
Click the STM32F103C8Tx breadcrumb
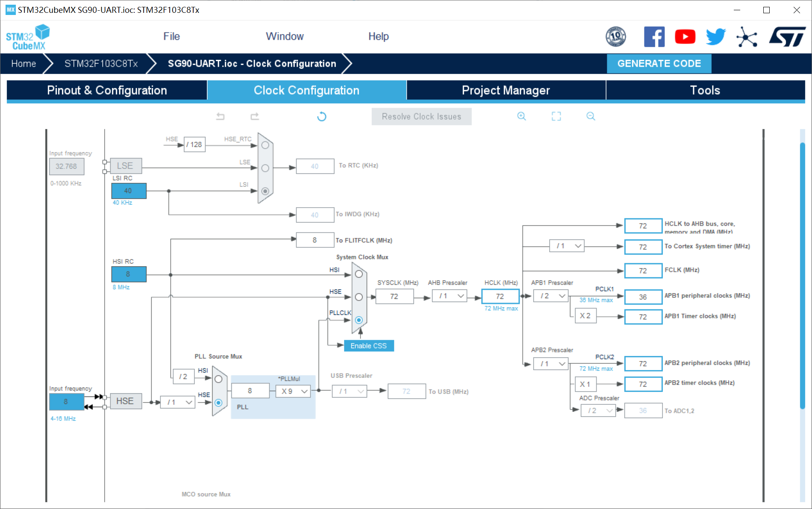click(x=101, y=64)
